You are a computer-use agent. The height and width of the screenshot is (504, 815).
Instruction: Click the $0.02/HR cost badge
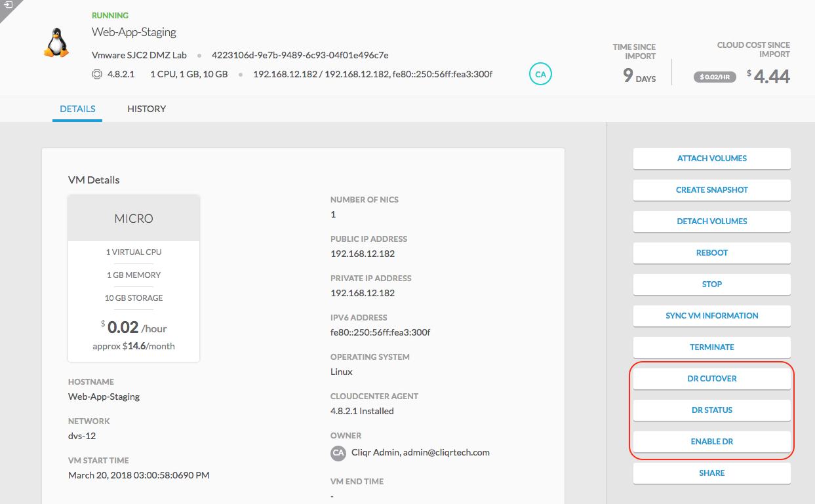point(714,77)
